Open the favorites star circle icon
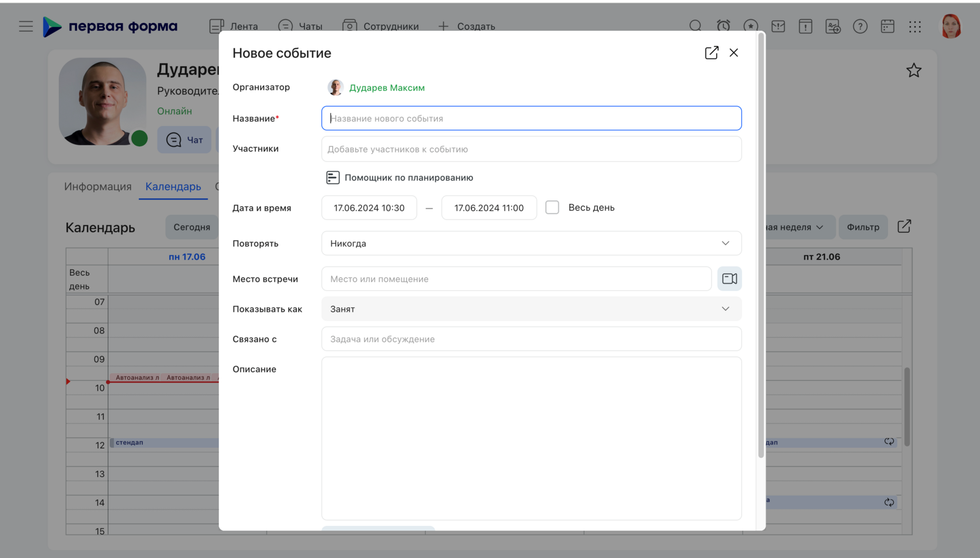Viewport: 980px width, 558px height. (751, 26)
